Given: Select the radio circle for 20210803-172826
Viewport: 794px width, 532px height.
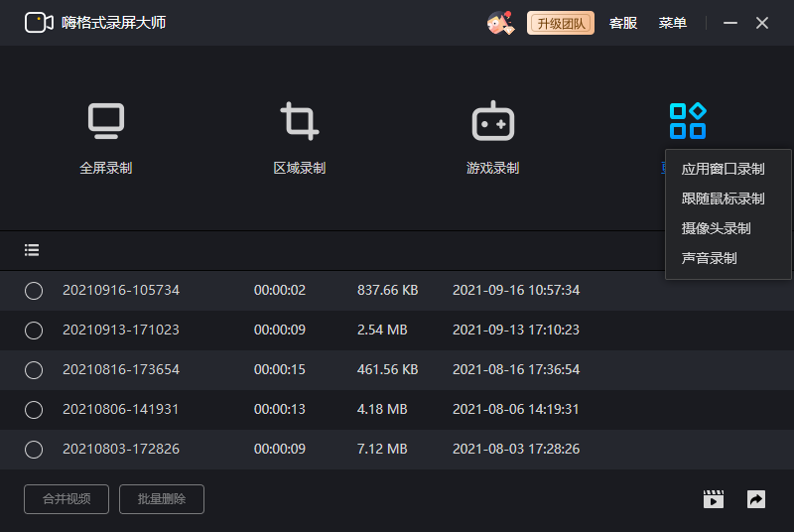Looking at the screenshot, I should [34, 450].
